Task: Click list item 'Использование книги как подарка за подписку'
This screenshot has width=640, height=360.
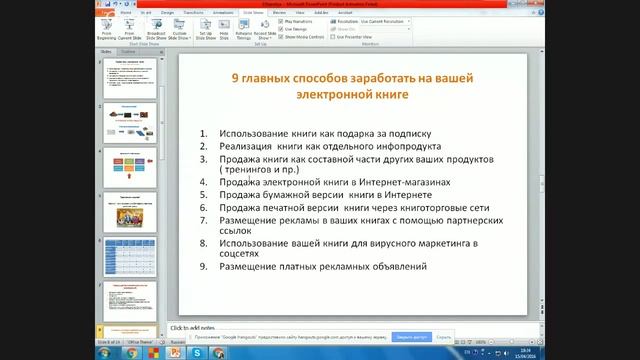Action: [x=325, y=133]
